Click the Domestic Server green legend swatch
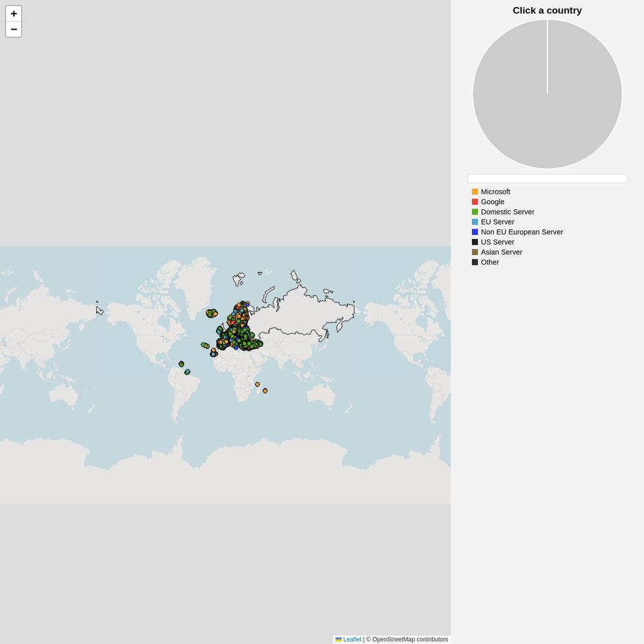This screenshot has height=644, width=644. (475, 212)
